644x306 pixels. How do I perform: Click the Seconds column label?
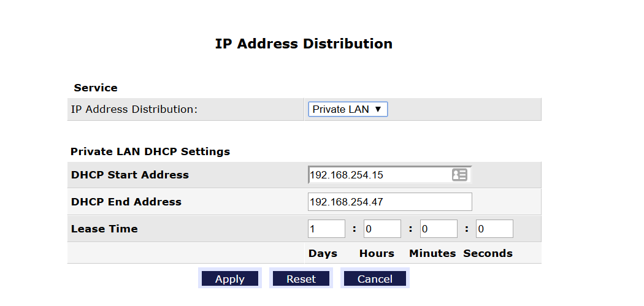coord(488,253)
